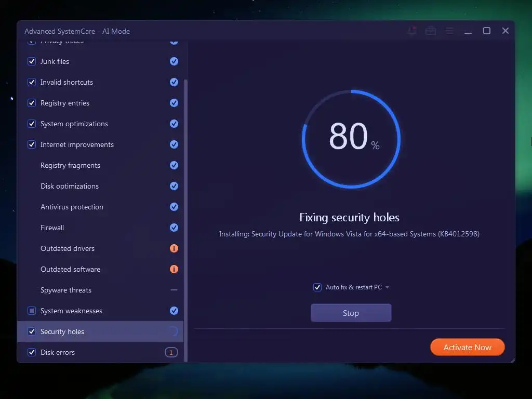The width and height of the screenshot is (532, 399).
Task: Select the Antivirus protection row label
Action: (72, 207)
